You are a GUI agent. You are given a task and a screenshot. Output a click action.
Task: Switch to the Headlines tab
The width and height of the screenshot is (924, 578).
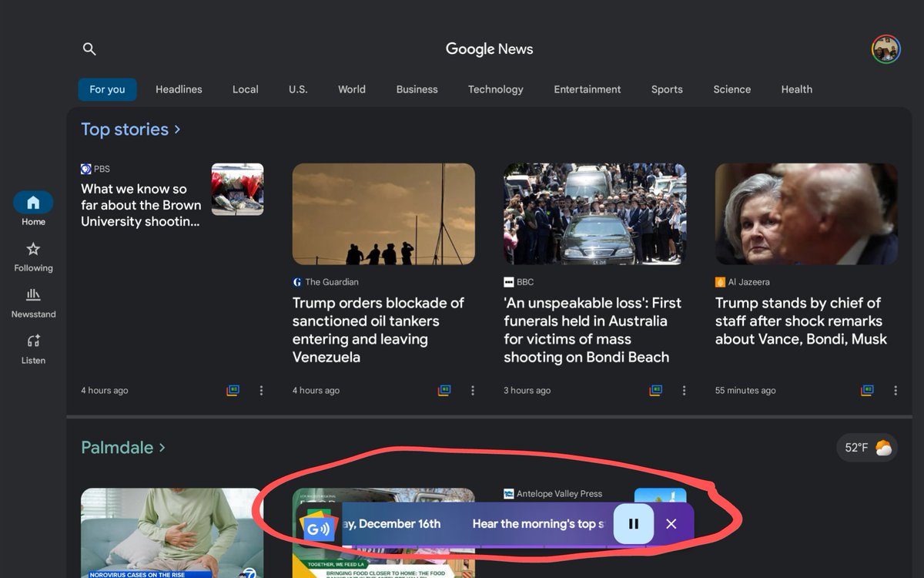[178, 89]
